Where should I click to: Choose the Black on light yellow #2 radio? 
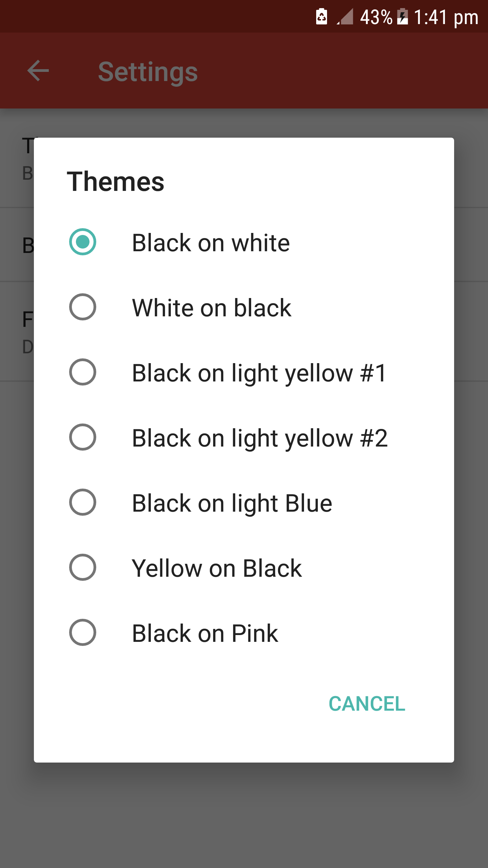coord(83,437)
